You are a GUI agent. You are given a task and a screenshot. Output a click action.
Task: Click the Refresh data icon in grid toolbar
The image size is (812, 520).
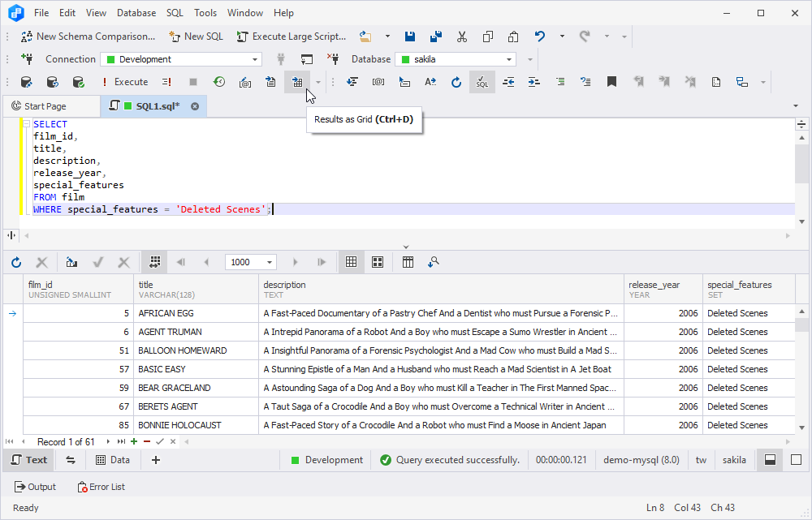click(x=16, y=262)
